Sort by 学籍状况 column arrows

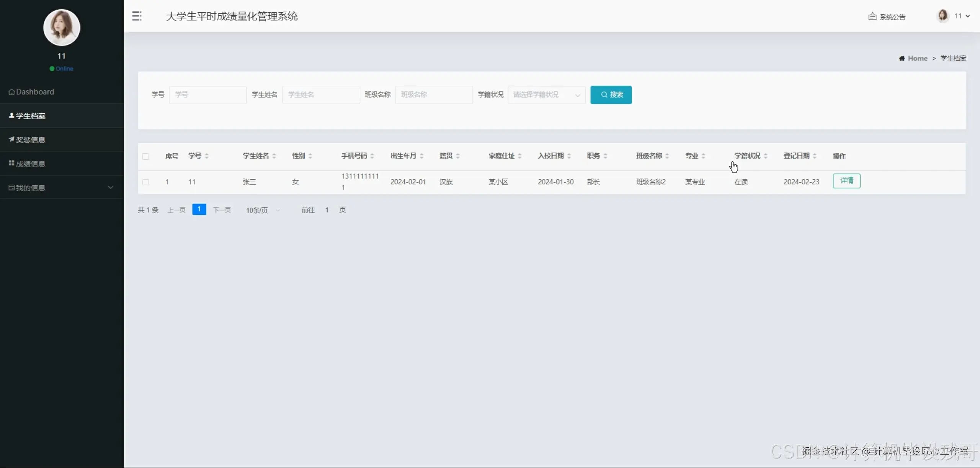[x=766, y=156]
